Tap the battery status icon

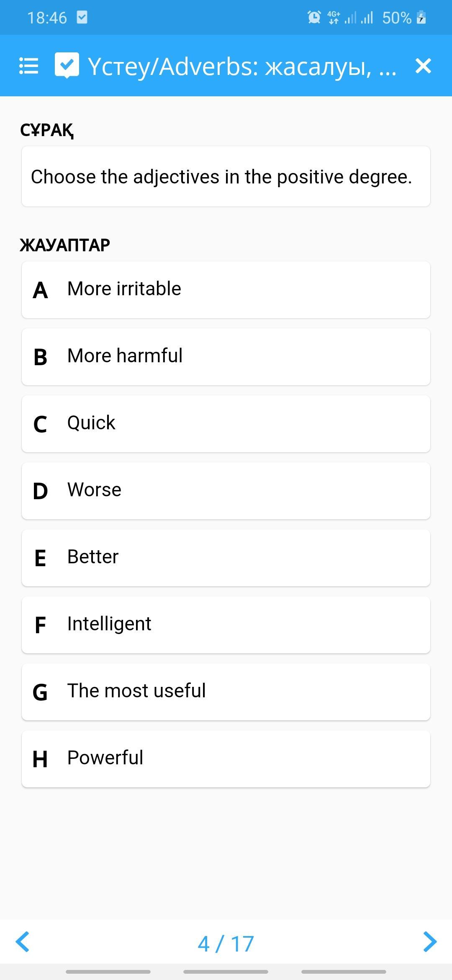tap(421, 18)
